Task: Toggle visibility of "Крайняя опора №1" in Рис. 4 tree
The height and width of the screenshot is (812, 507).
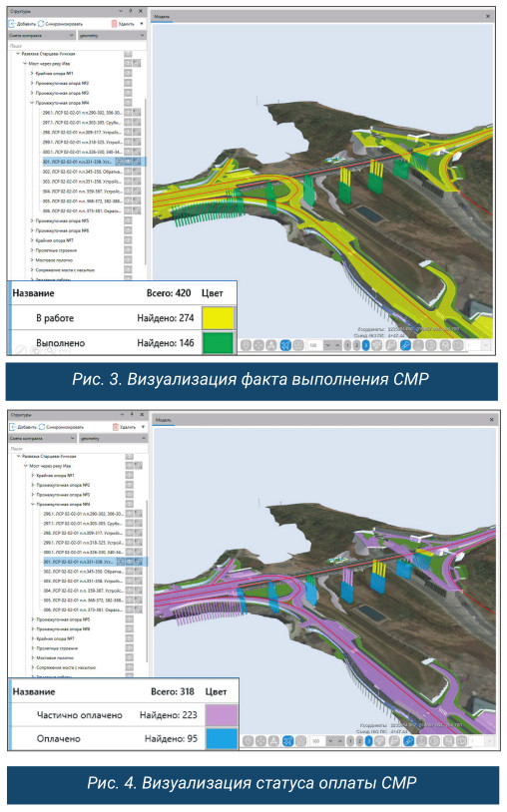Action: pyautogui.click(x=129, y=475)
